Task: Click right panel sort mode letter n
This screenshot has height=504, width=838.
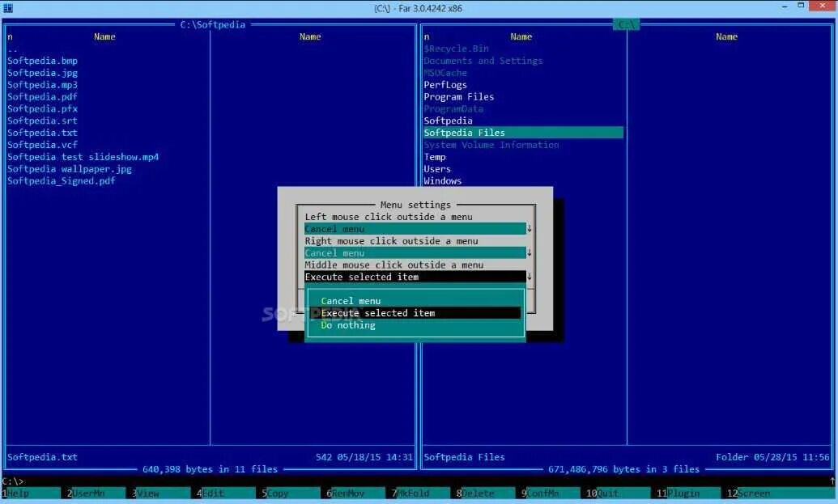Action: pyautogui.click(x=427, y=37)
